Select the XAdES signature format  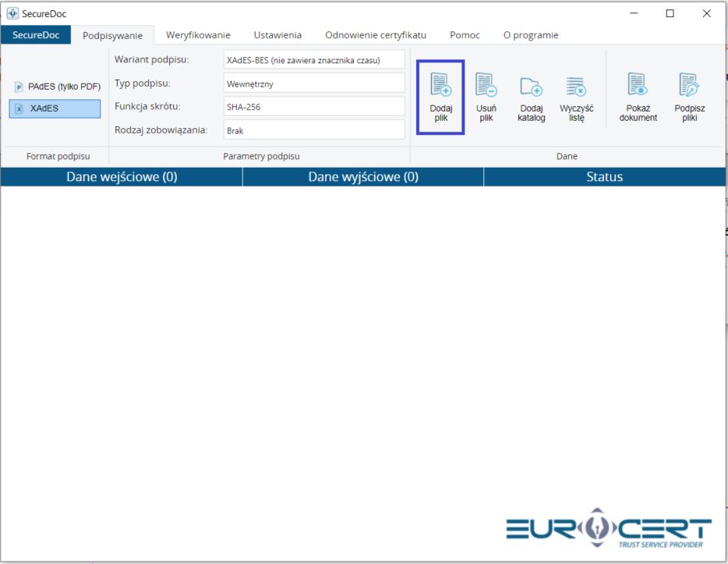tap(55, 108)
